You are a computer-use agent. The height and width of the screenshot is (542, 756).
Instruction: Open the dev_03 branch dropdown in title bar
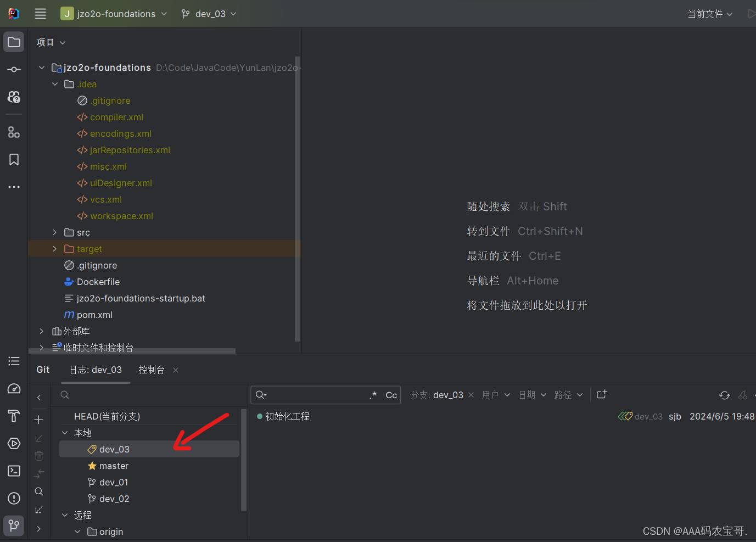[209, 14]
